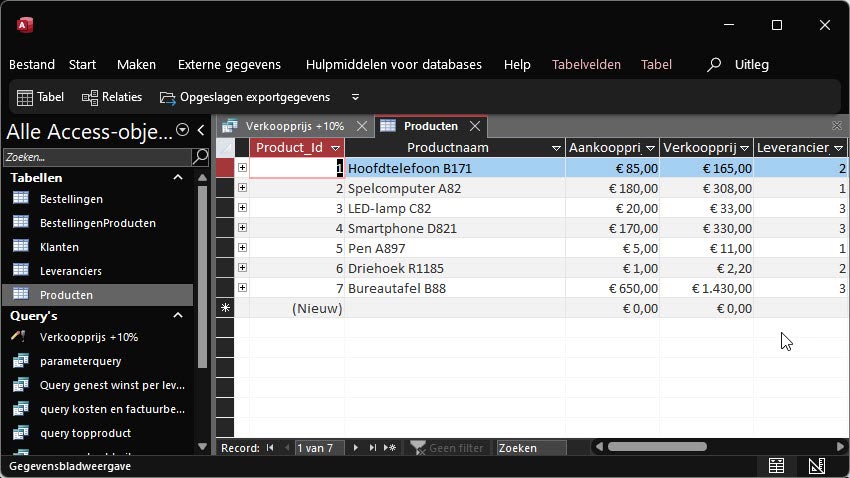The width and height of the screenshot is (850, 478).
Task: Switch to Design view via status bar icon
Action: click(817, 466)
